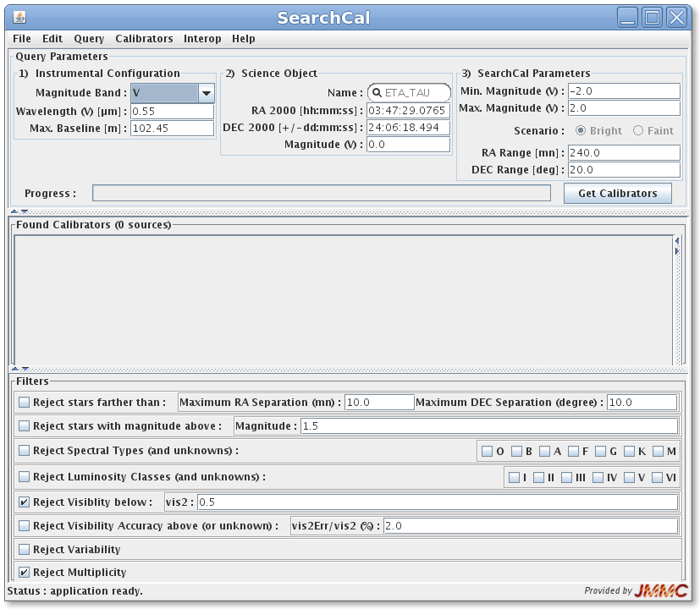Click the down arrow on divider above Found Calibrators
The image size is (700, 609).
[x=25, y=211]
